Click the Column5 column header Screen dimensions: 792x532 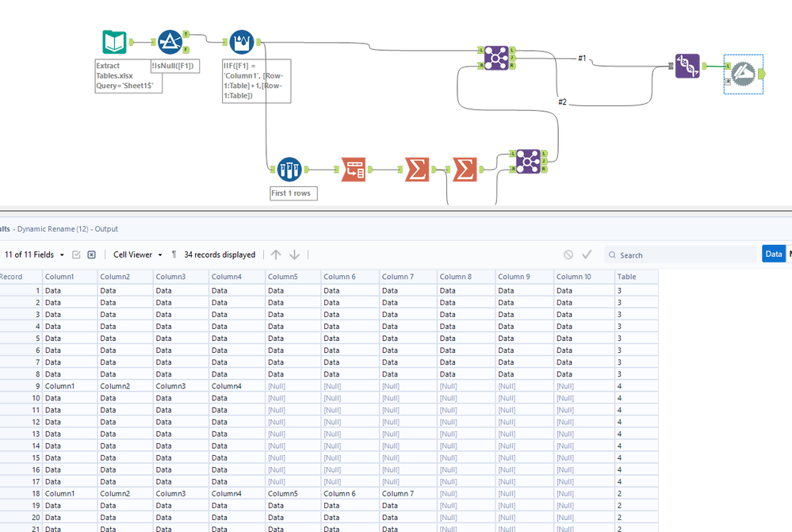coord(293,277)
